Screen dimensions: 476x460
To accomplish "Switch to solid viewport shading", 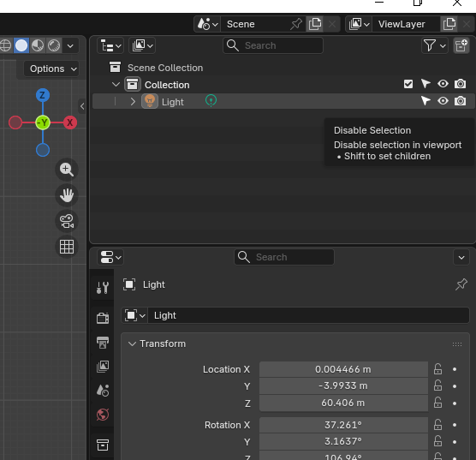I will point(21,45).
